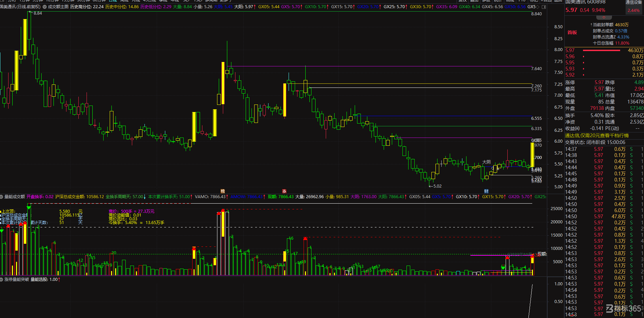644x318 pixels.
Task: Collapse the limit-up info panel with the red chevron
Action: [x=604, y=17]
